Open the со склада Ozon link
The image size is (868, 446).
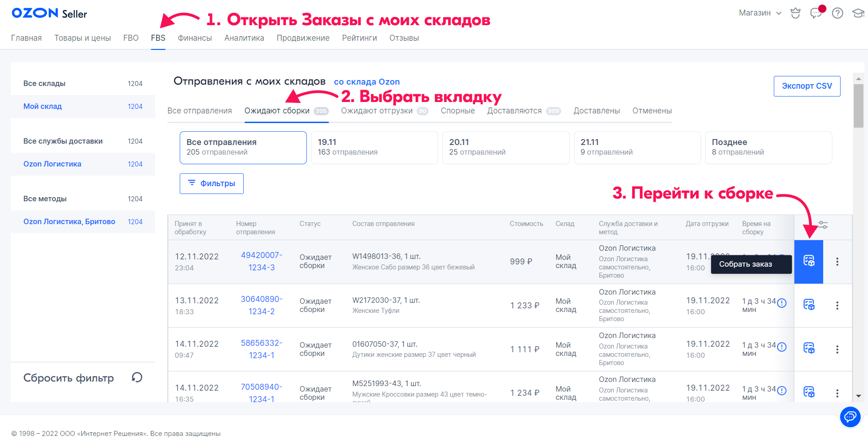(366, 82)
